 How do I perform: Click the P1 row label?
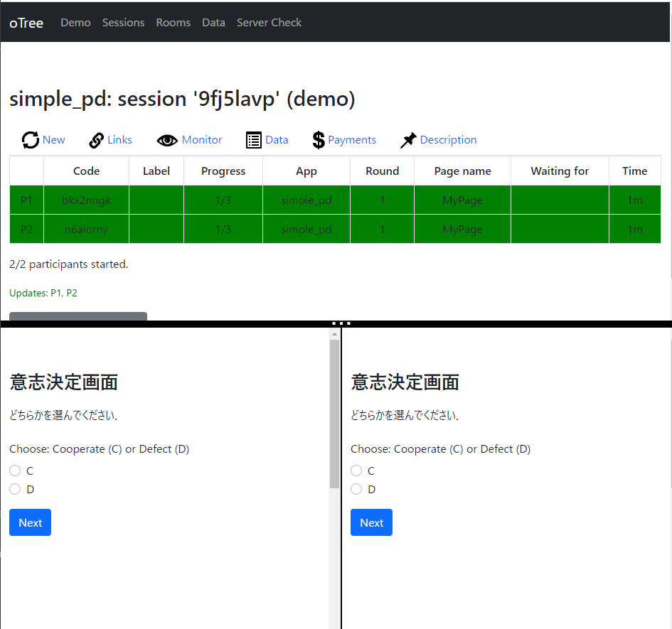click(26, 200)
